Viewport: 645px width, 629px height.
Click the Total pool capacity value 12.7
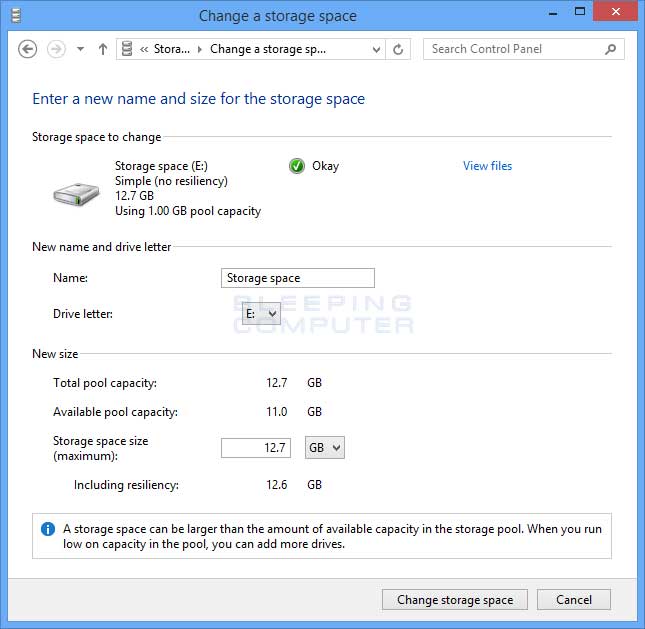point(276,383)
